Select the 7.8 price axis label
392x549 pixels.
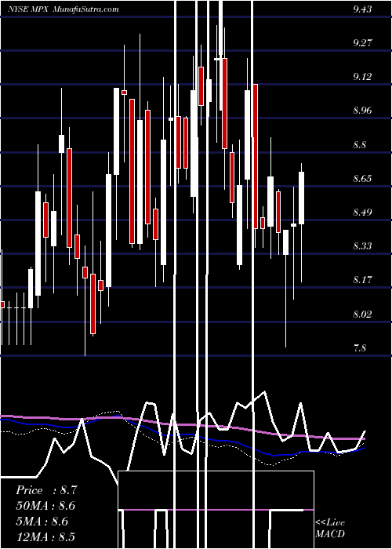[359, 347]
